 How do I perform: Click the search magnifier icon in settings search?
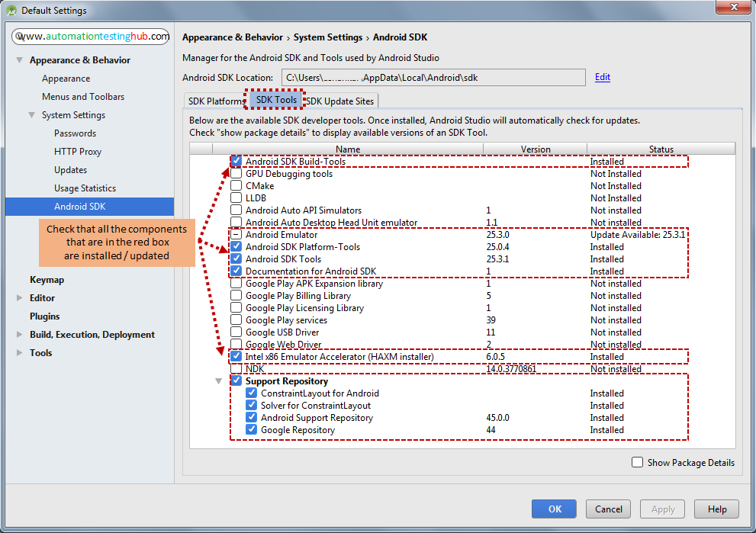(x=18, y=36)
